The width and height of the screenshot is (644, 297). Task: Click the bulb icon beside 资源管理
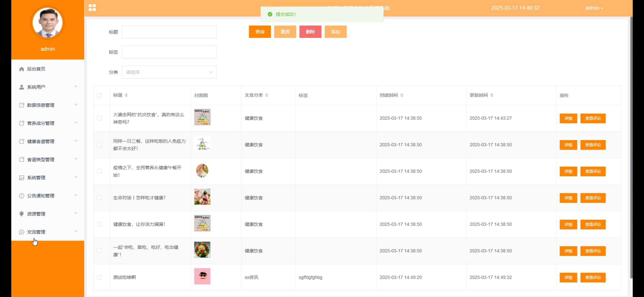coord(21,214)
